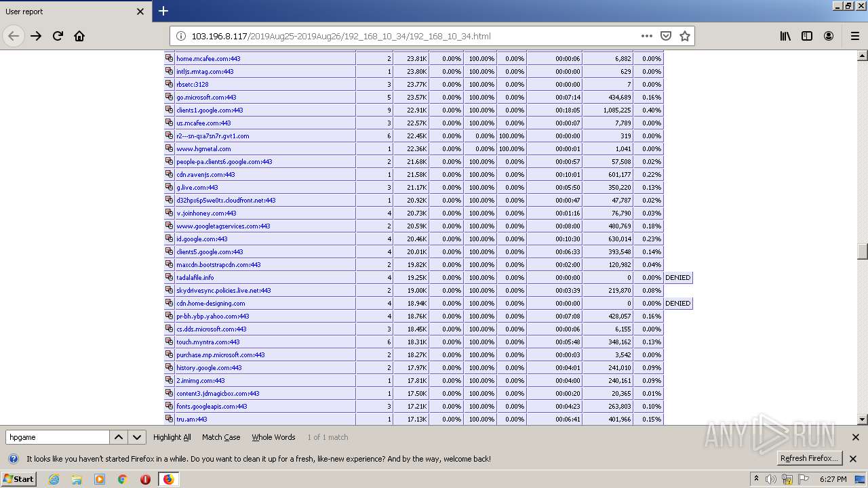Toggle Highlight All in find bar
This screenshot has height=488, width=868.
(172, 437)
